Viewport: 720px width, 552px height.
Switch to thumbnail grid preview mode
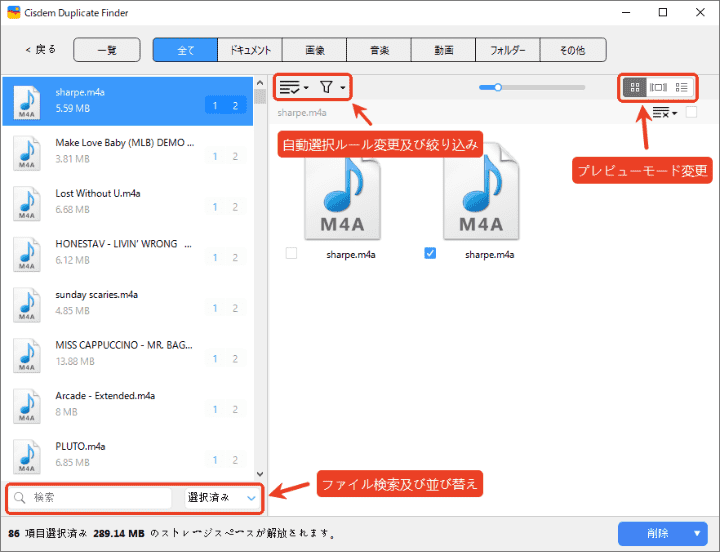click(634, 87)
